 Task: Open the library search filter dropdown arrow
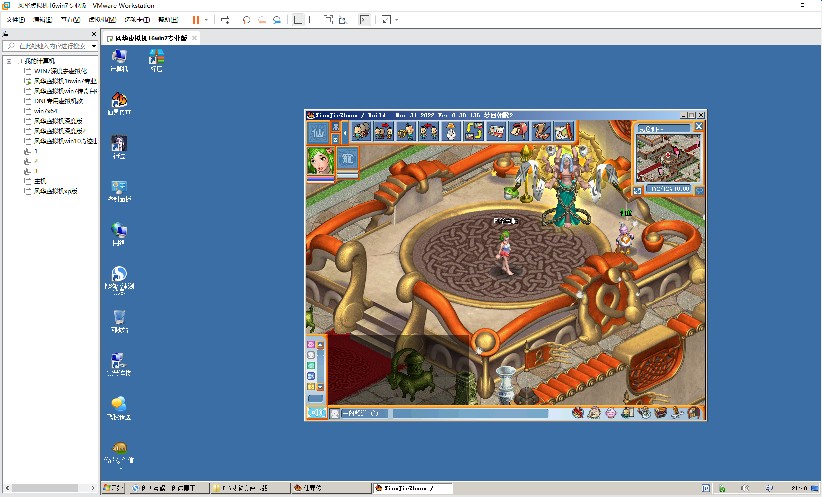click(x=94, y=46)
